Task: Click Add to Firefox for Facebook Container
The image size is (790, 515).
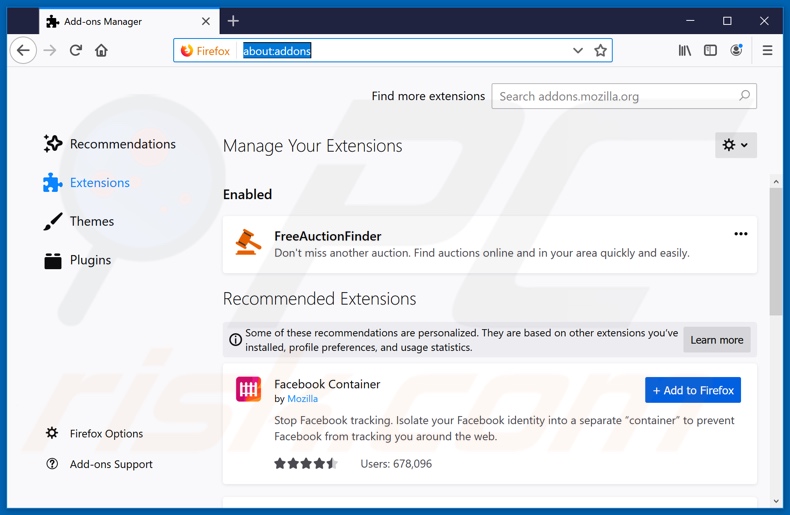Action: click(693, 390)
